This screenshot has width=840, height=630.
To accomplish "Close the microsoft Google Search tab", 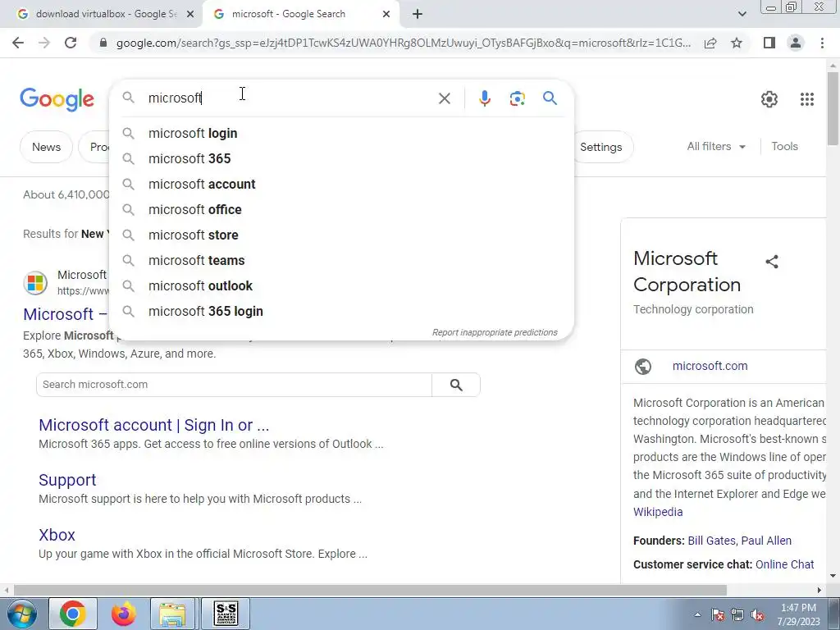I will click(386, 15).
